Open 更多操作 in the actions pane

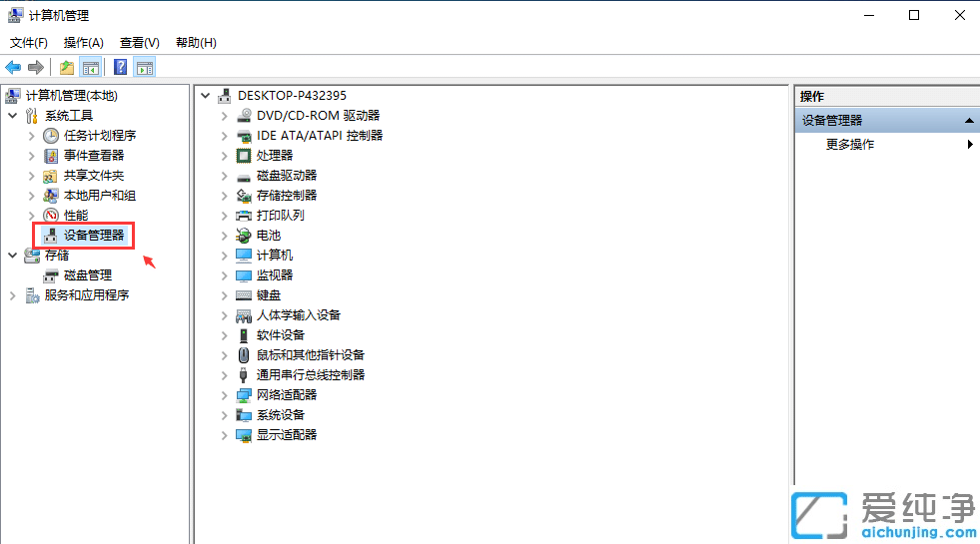[850, 145]
